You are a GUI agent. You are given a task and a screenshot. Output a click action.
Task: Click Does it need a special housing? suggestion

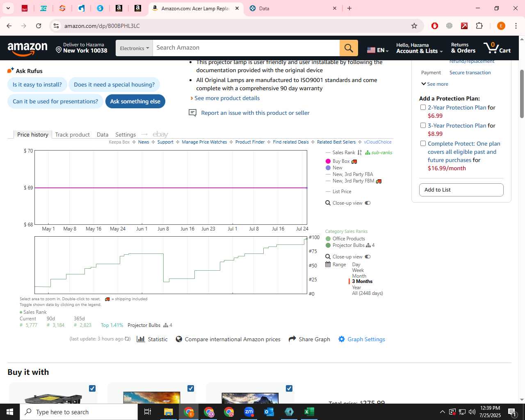(x=114, y=84)
